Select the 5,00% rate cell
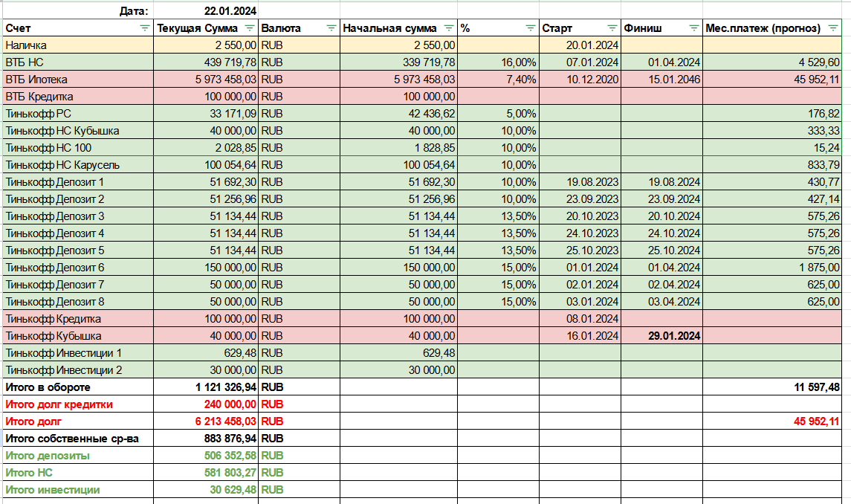This screenshot has width=851, height=504. pyautogui.click(x=498, y=114)
